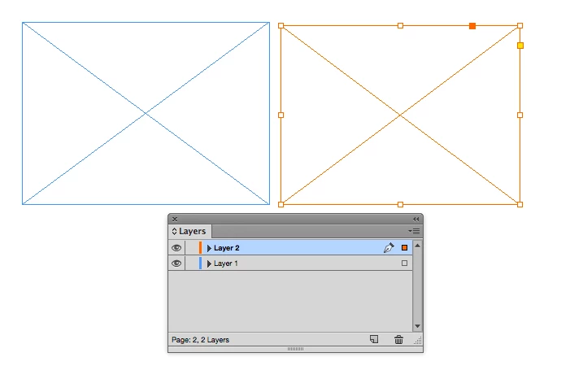Click the yellow live corners handle

point(520,46)
